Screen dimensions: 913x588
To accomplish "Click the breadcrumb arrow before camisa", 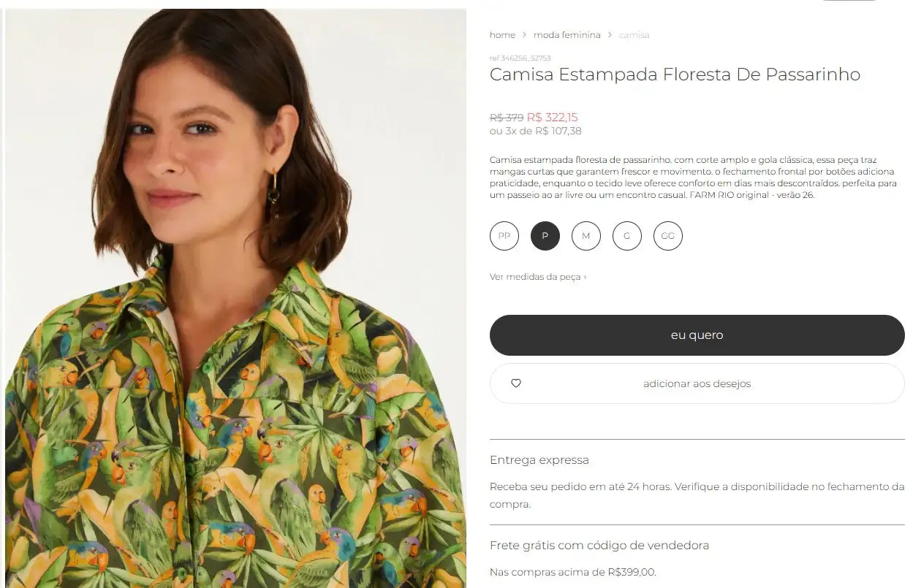I will (x=610, y=34).
